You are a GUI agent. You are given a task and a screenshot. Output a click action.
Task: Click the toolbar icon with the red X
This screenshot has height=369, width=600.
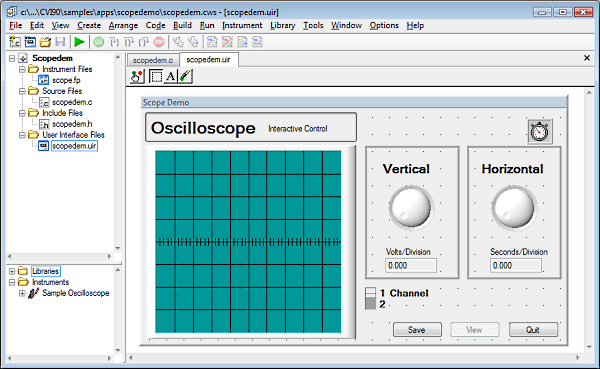coord(227,42)
